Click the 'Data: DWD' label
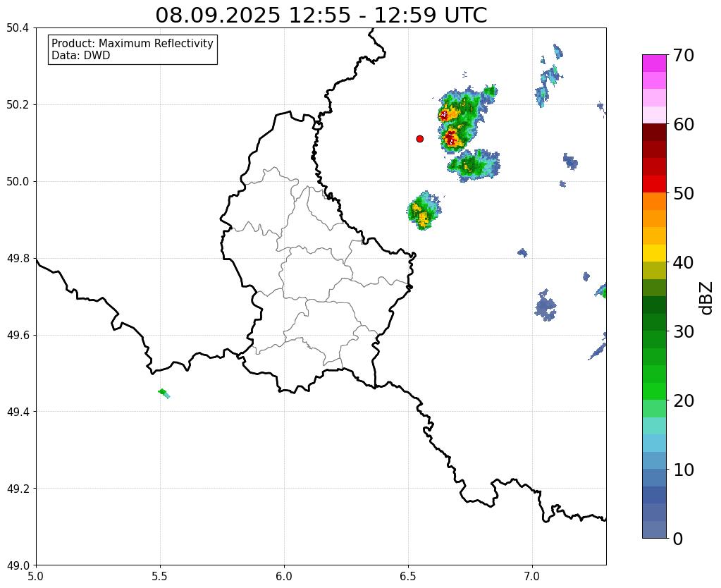Screen dimensions: 721x588 [81, 56]
